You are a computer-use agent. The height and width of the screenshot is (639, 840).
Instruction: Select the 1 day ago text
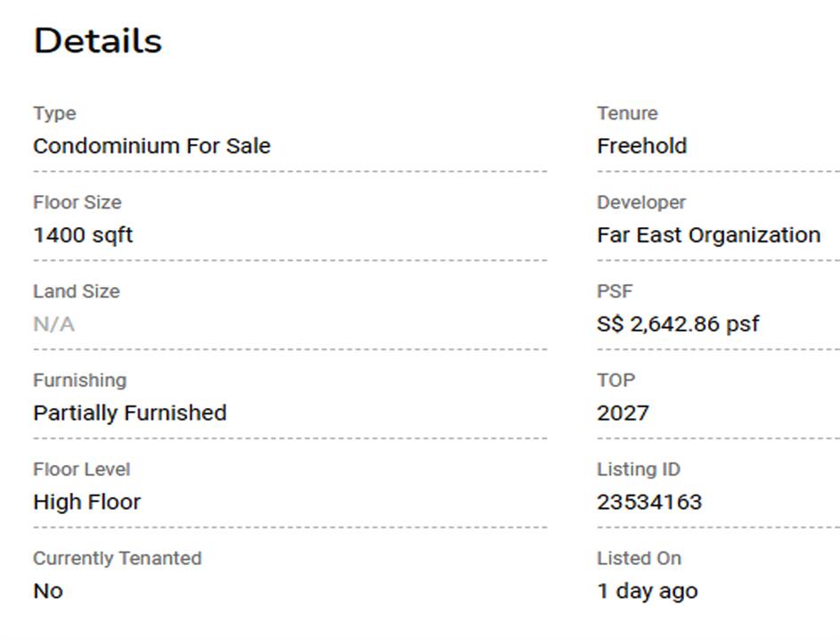tap(648, 592)
